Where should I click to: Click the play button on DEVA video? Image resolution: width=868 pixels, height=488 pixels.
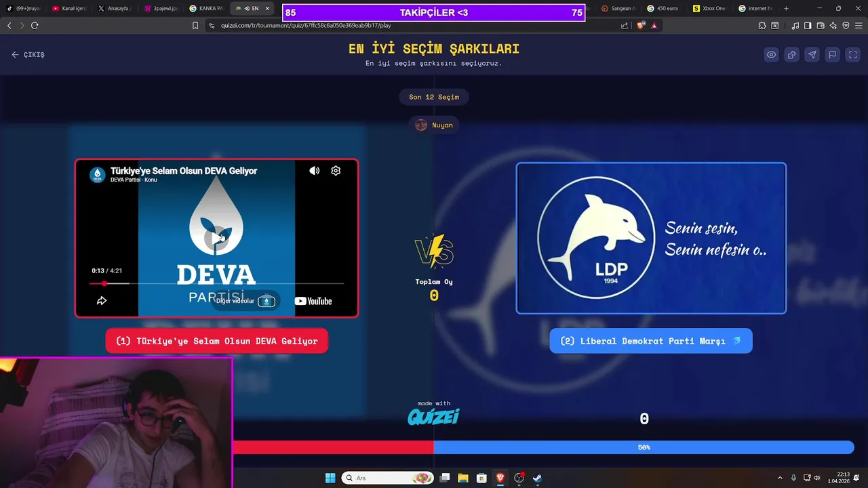tap(217, 237)
